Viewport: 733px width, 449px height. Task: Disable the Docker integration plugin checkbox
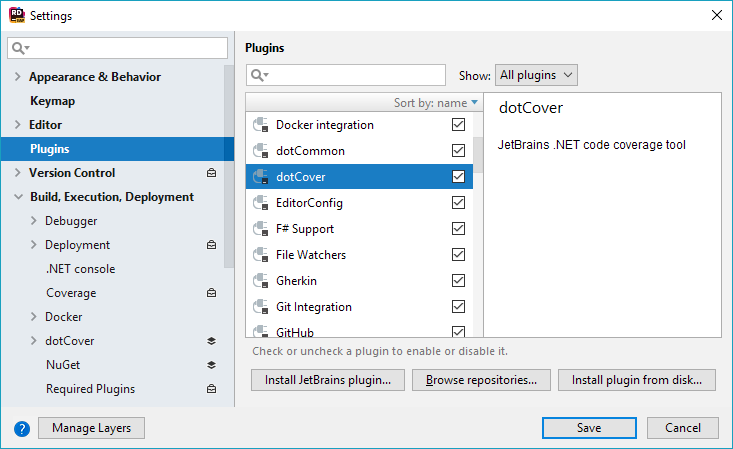pyautogui.click(x=458, y=124)
